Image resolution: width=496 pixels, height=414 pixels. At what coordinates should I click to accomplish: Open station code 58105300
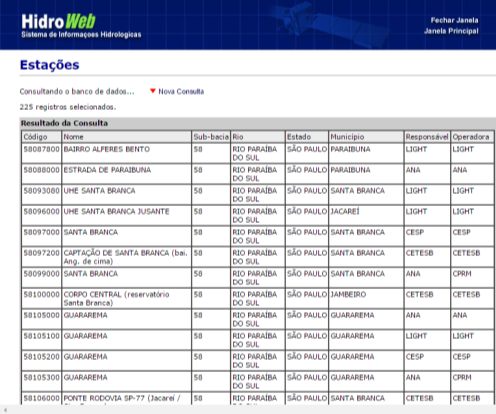[41, 377]
